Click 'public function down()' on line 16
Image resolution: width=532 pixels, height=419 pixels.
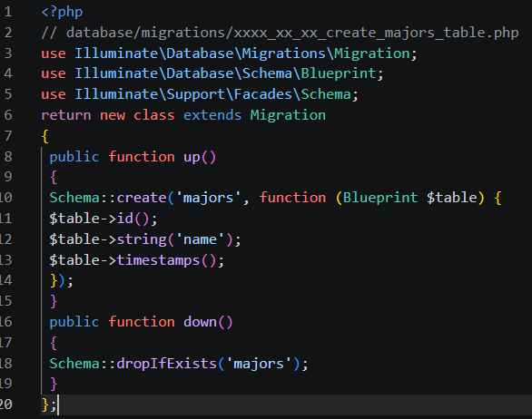coord(141,322)
